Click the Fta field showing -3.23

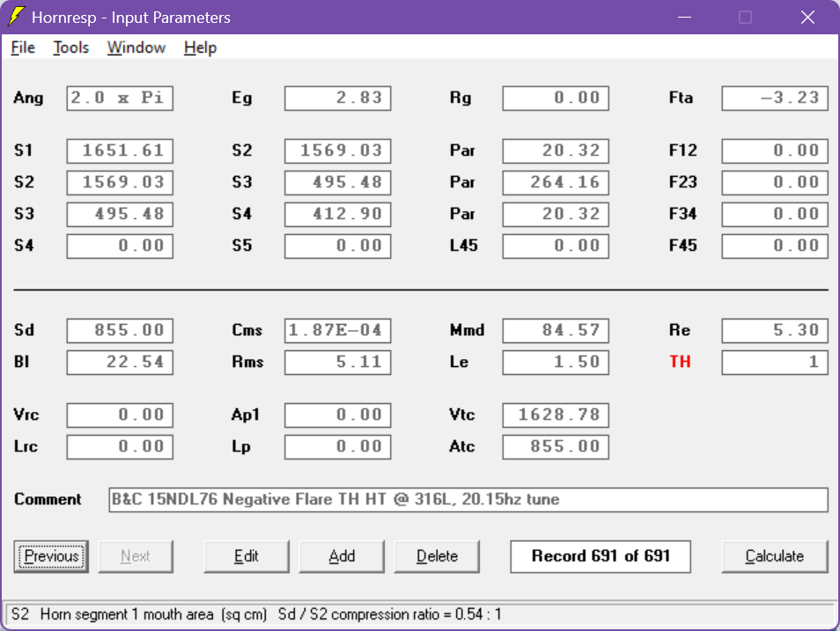(775, 98)
